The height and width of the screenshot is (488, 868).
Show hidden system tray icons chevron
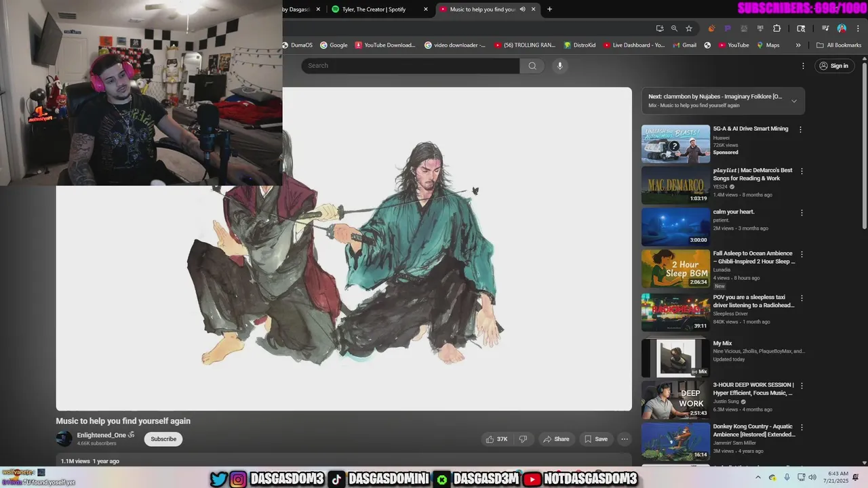pyautogui.click(x=758, y=477)
